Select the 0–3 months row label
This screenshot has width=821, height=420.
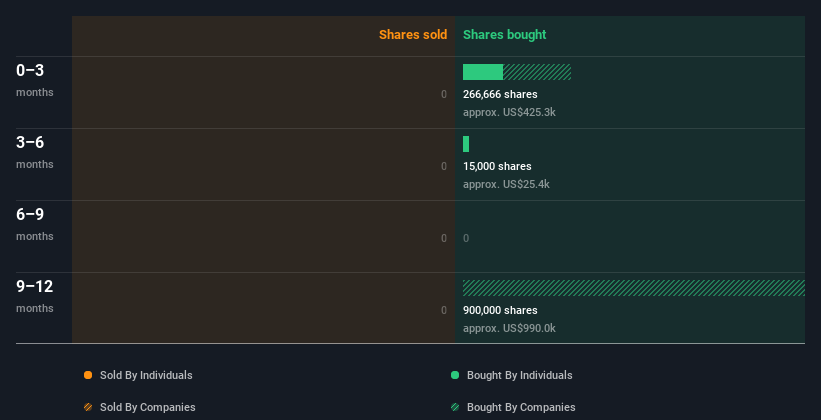(35, 80)
